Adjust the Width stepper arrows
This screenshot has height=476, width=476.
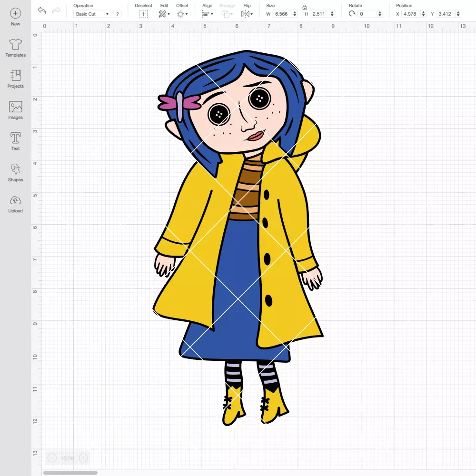(295, 14)
